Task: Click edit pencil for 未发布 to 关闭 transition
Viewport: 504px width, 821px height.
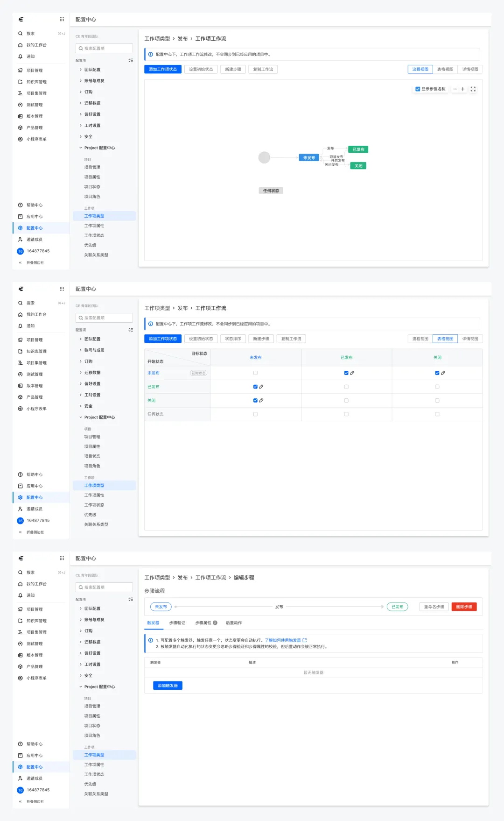Action: click(x=443, y=373)
